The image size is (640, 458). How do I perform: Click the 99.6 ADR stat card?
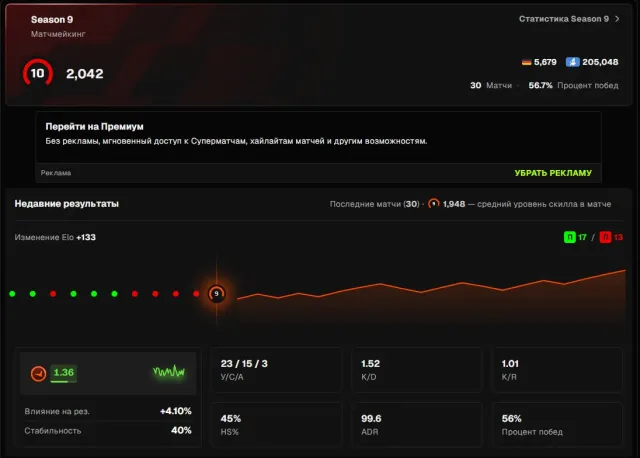[417, 425]
